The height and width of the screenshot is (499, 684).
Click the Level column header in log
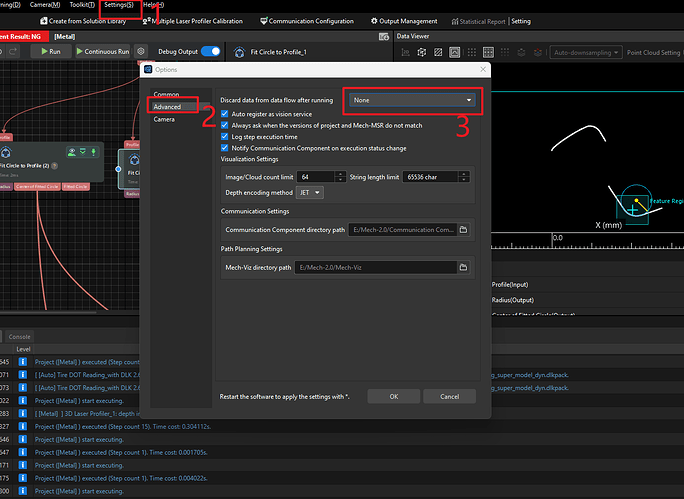click(x=23, y=349)
